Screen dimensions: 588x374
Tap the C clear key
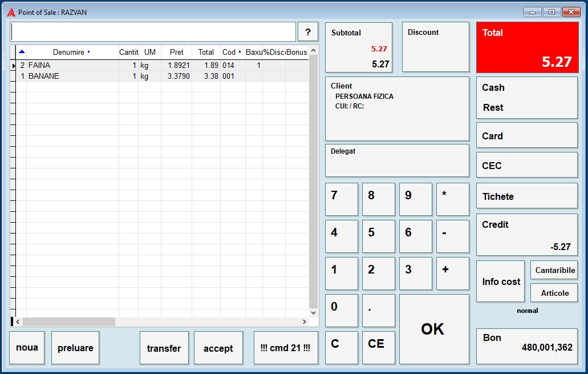point(341,347)
